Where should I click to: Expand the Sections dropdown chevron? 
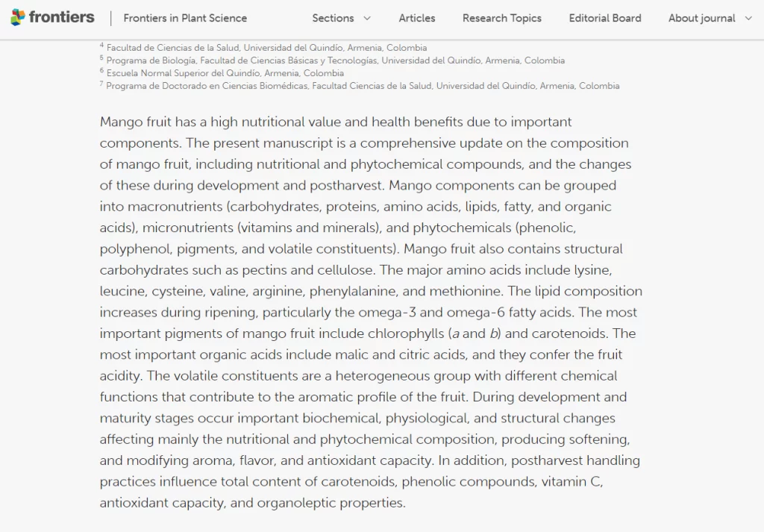click(366, 18)
